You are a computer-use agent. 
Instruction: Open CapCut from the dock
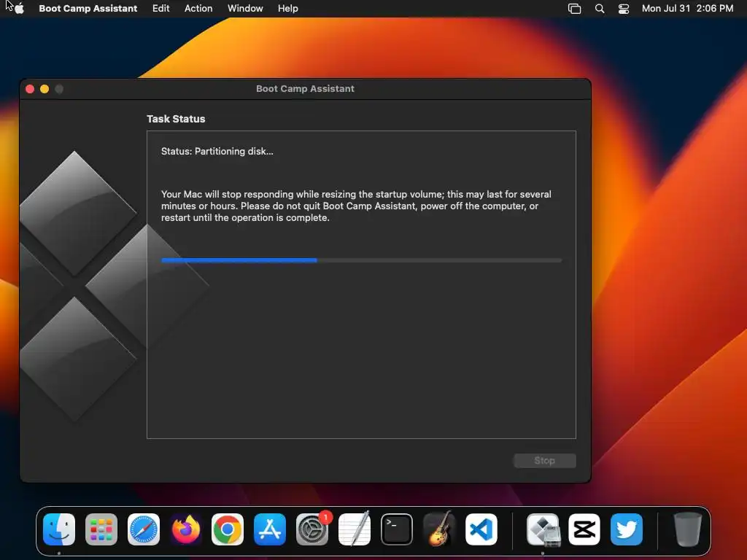[584, 529]
